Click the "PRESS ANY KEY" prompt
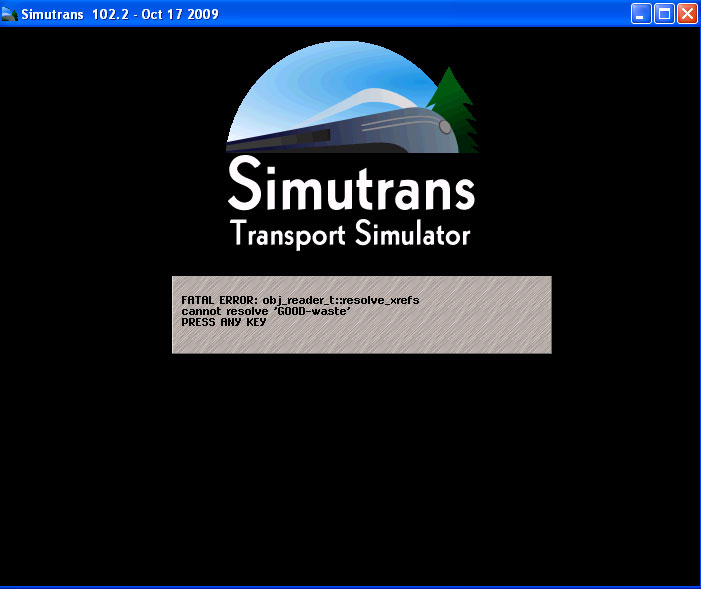Image resolution: width=701 pixels, height=589 pixels. [x=223, y=322]
